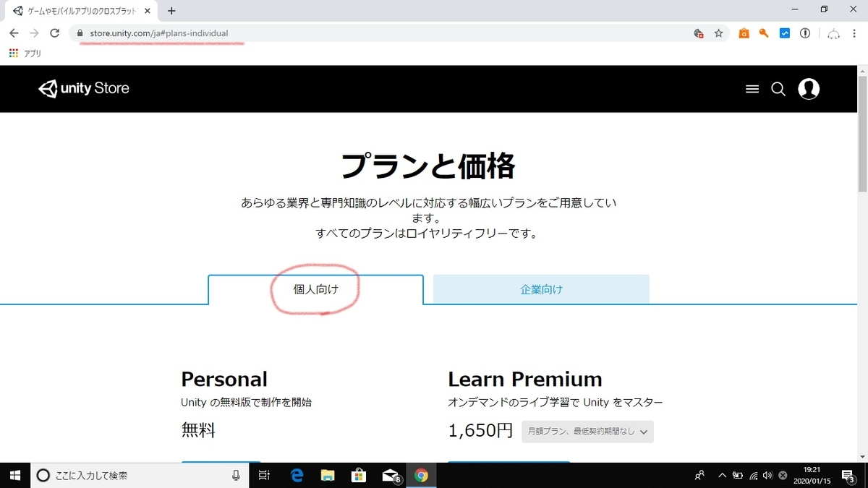
Task: Open the Wi-Fi network tray icon
Action: pos(754,475)
